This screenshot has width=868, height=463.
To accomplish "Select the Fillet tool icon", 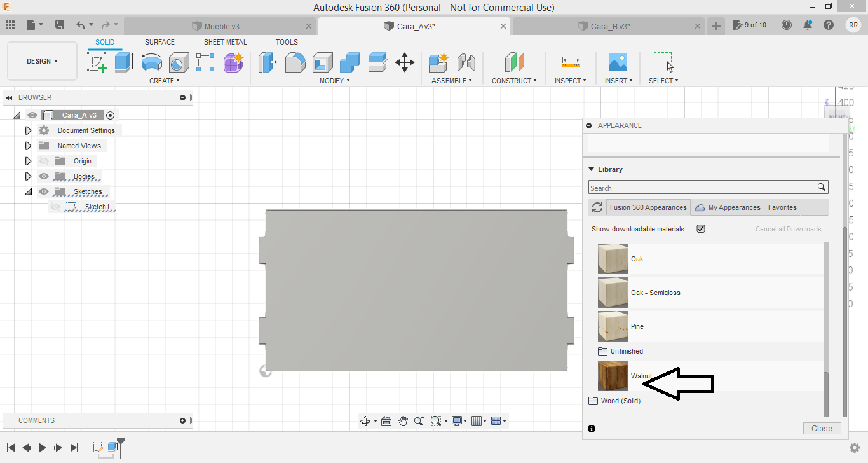I will [295, 62].
